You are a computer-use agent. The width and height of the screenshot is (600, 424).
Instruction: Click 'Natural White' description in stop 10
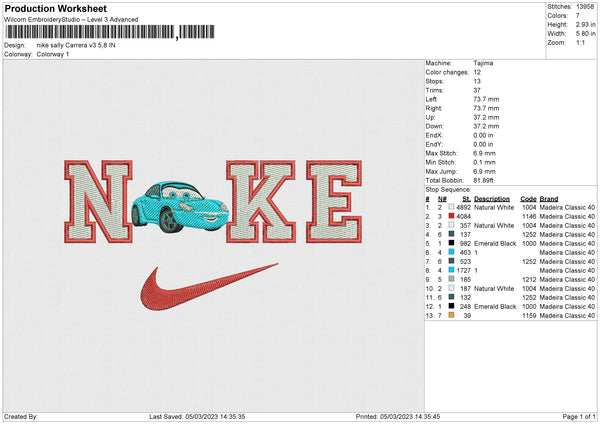pos(494,289)
